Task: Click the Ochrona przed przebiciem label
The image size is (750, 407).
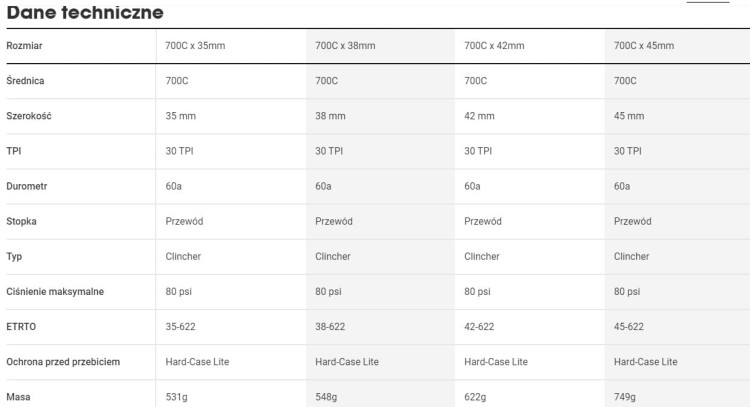Action: pyautogui.click(x=63, y=362)
